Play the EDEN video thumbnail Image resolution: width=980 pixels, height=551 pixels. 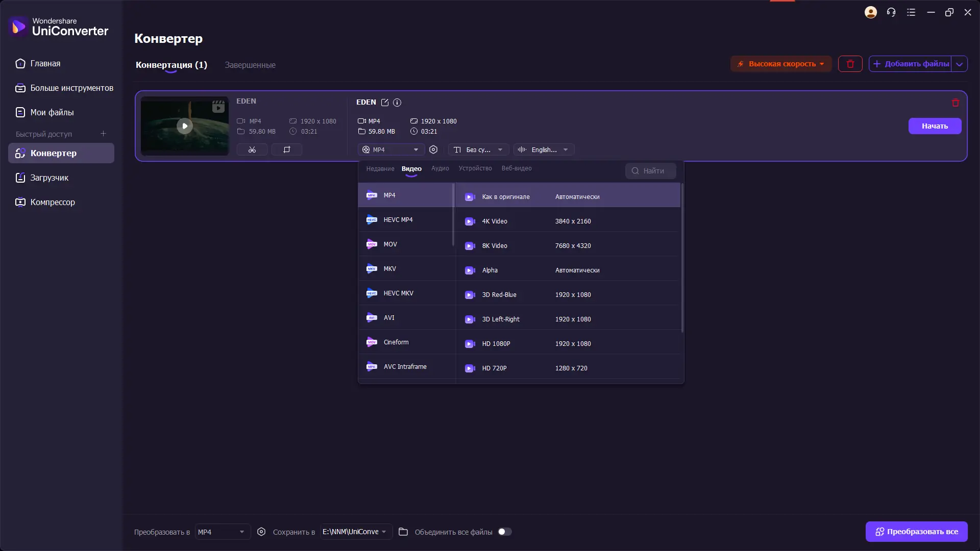click(x=185, y=126)
